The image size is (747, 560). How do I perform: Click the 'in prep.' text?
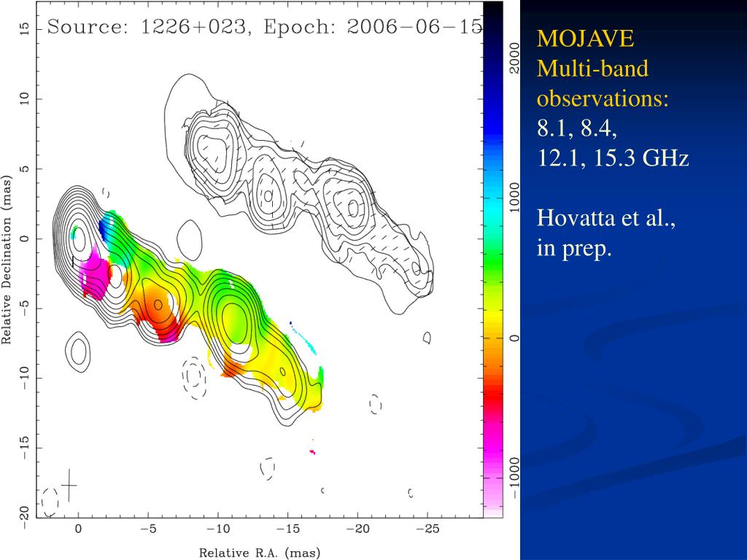point(574,248)
